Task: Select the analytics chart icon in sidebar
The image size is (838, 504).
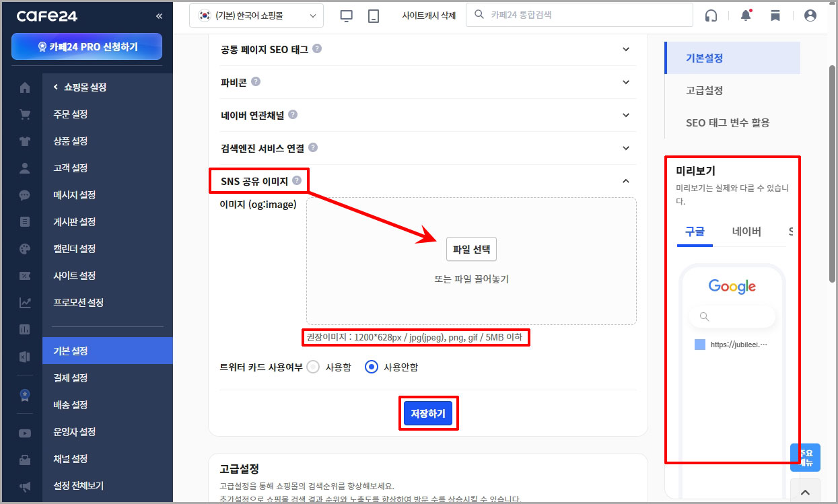Action: 24,302
